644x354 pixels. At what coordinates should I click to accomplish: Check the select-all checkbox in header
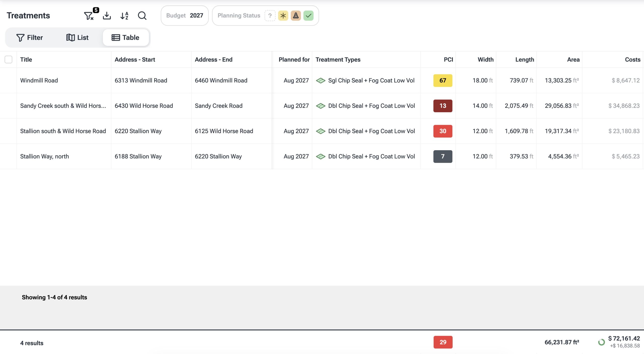tap(9, 60)
